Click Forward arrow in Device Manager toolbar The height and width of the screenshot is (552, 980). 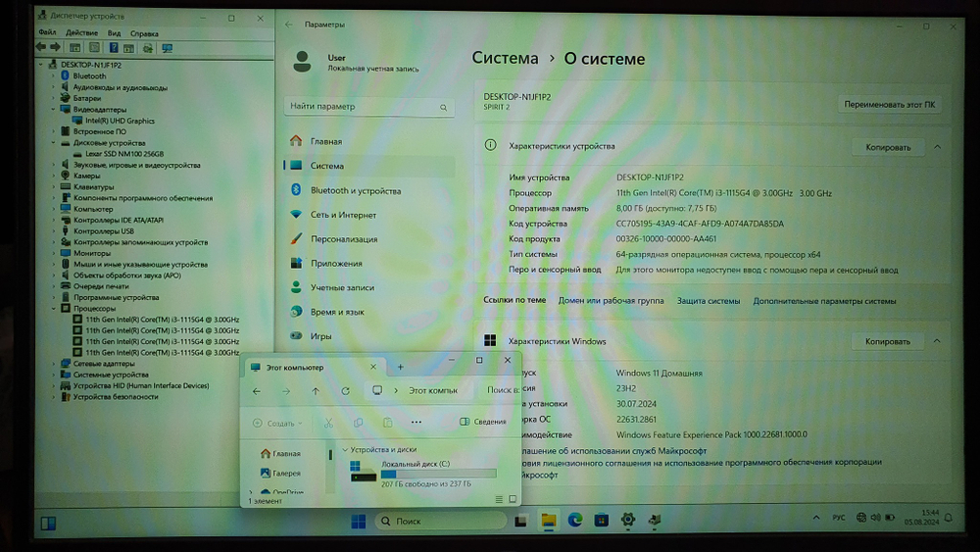[55, 47]
